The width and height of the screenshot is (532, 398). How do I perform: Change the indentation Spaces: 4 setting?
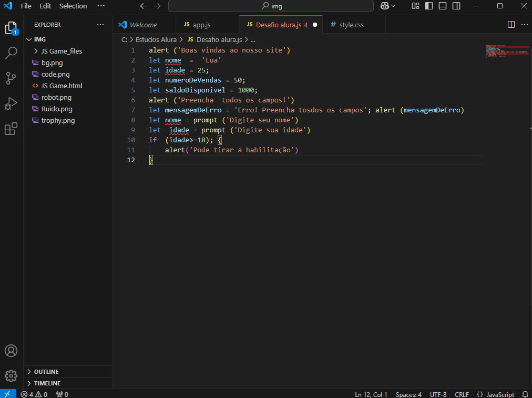408,395
